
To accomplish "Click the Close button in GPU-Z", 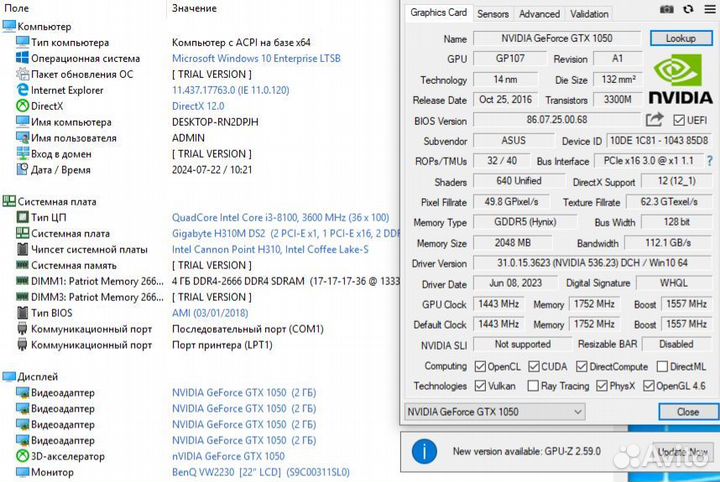I will pos(688,412).
